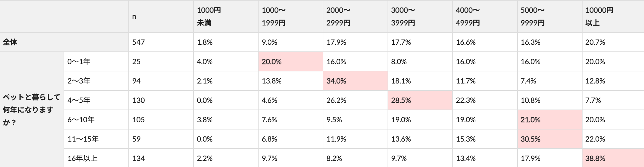
Task: Select the 2000〜2999円 column header
Action: pos(338,17)
